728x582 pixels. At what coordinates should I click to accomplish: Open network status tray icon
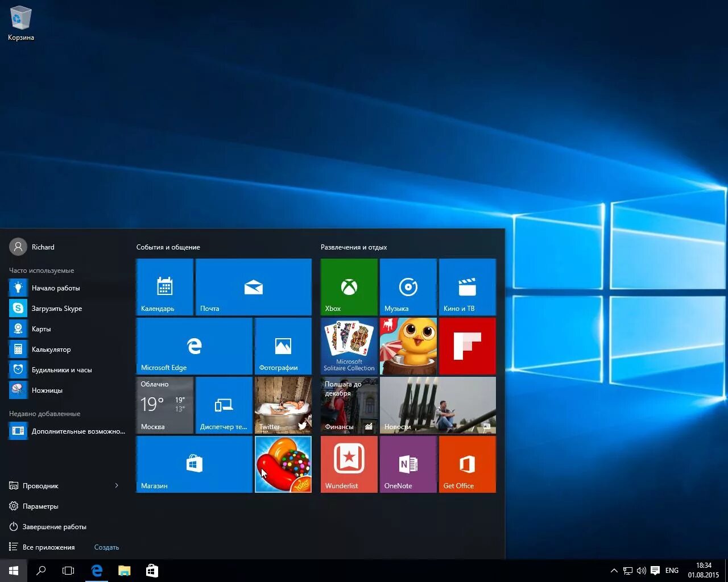[x=627, y=571]
